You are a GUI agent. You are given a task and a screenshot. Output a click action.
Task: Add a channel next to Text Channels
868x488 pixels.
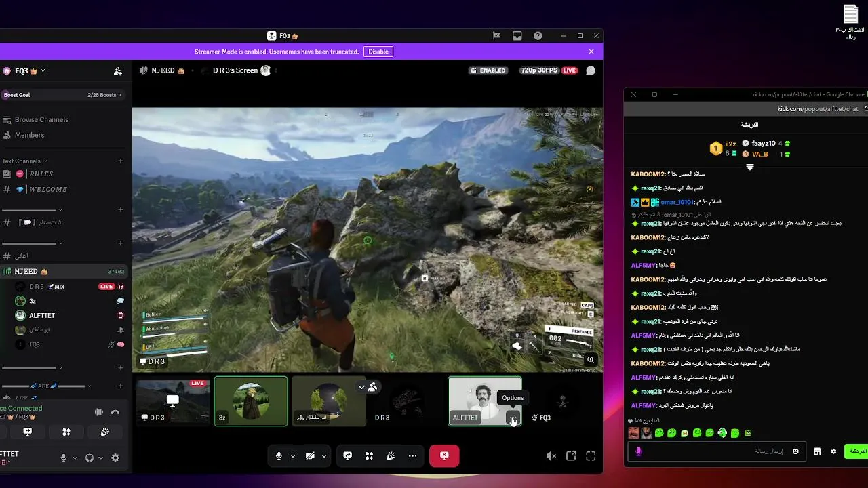coord(121,161)
